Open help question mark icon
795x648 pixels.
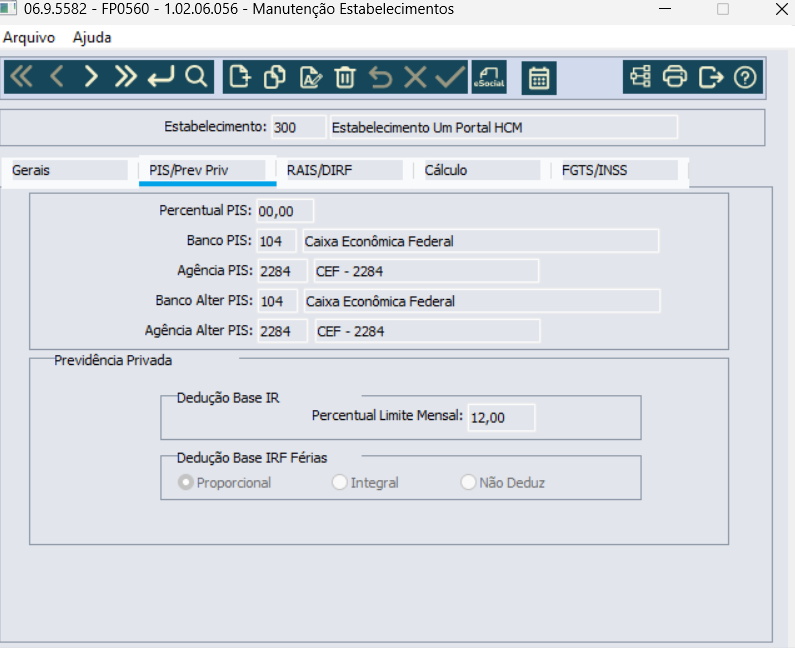pyautogui.click(x=745, y=77)
